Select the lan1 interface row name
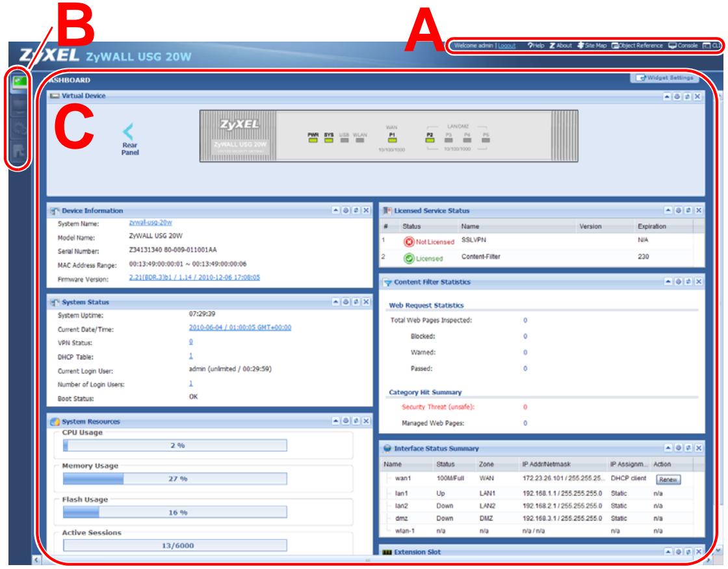Image resolution: width=728 pixels, height=569 pixels. [401, 494]
